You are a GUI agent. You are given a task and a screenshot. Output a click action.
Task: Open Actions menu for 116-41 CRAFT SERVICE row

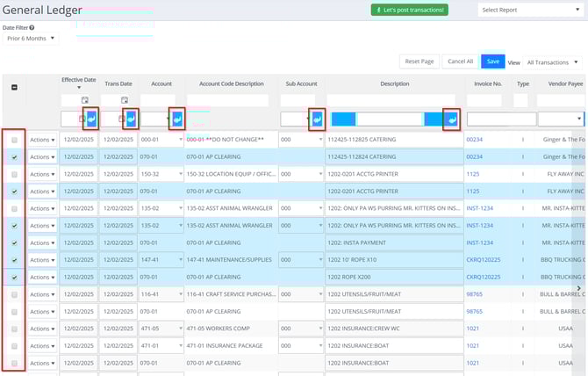(x=41, y=294)
